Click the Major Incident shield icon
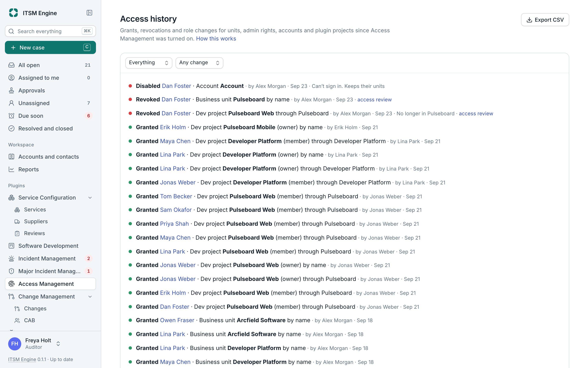588x368 pixels. click(11, 271)
